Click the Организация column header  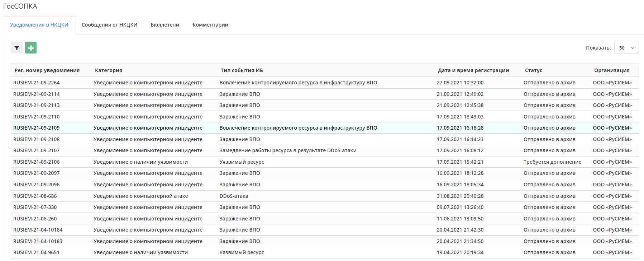(611, 70)
